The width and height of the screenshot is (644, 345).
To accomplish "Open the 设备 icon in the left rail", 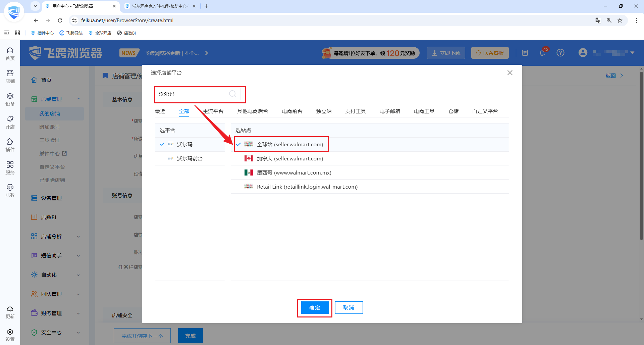I will [x=10, y=99].
